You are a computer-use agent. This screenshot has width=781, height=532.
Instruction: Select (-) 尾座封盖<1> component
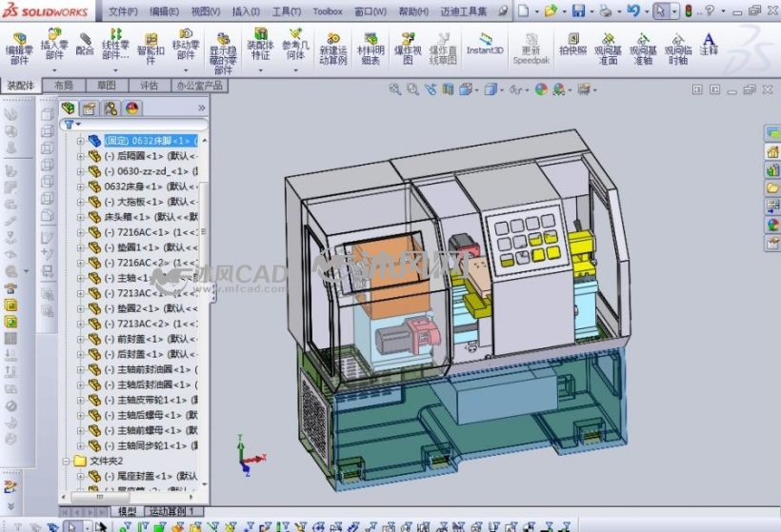coord(150,476)
